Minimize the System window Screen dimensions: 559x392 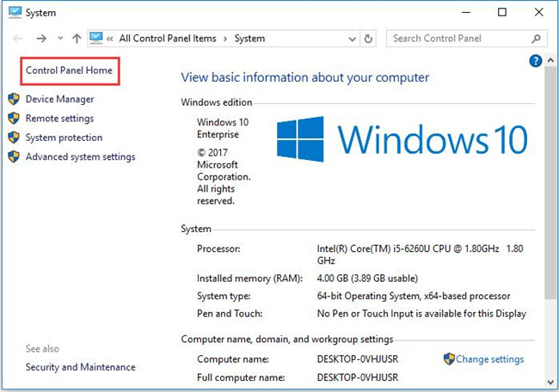[466, 13]
